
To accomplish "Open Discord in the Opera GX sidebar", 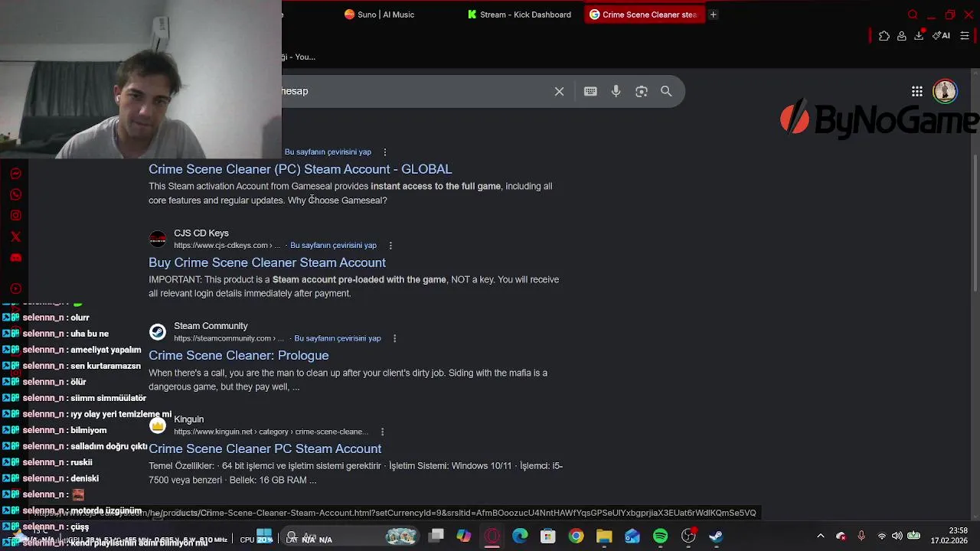I will tap(15, 258).
